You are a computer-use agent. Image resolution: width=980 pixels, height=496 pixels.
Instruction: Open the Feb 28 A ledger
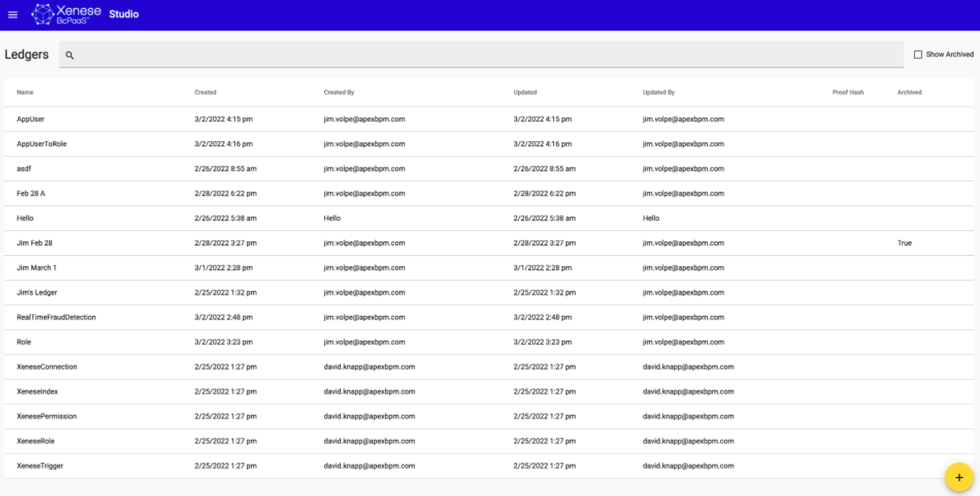(31, 193)
